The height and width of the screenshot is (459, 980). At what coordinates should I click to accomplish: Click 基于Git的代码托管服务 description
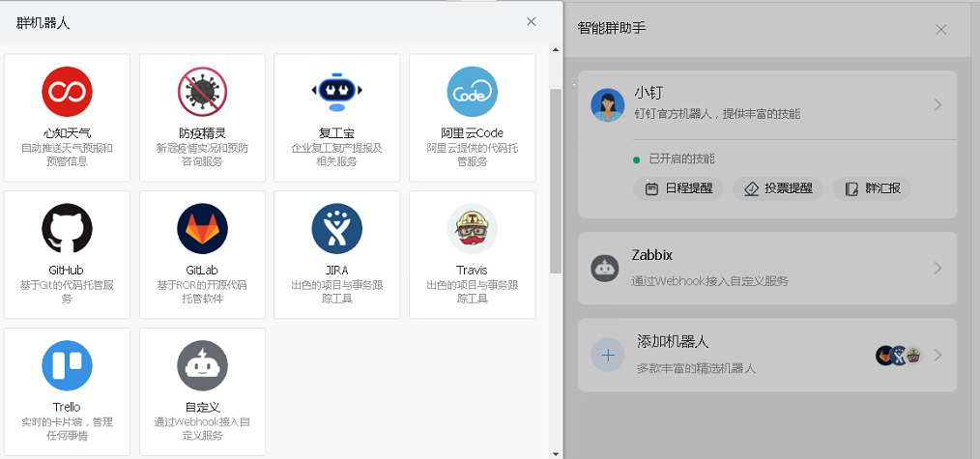(67, 292)
